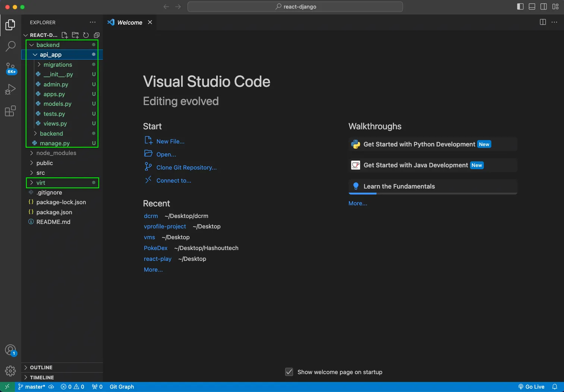Image resolution: width=564 pixels, height=392 pixels.
Task: Click Open... link under Start
Action: (166, 155)
